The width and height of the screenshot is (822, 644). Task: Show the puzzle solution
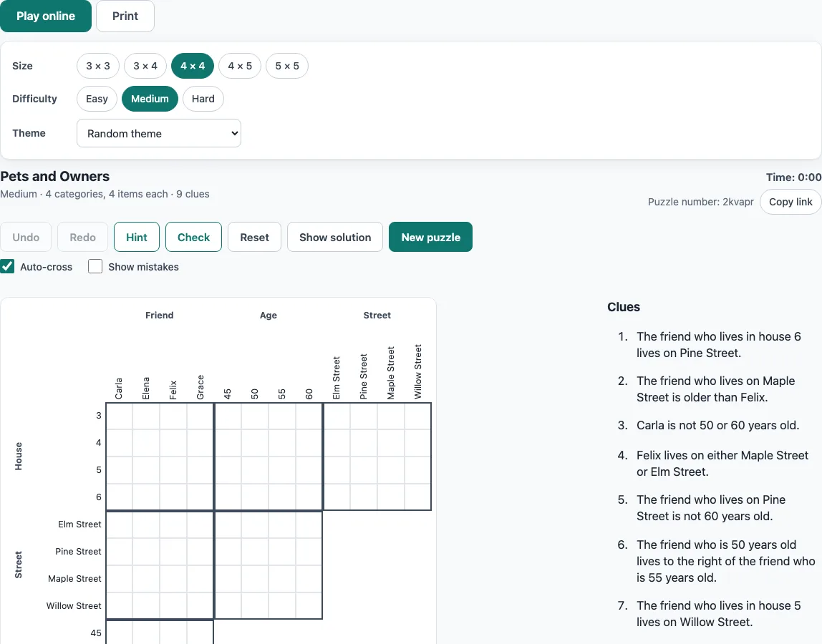point(335,237)
